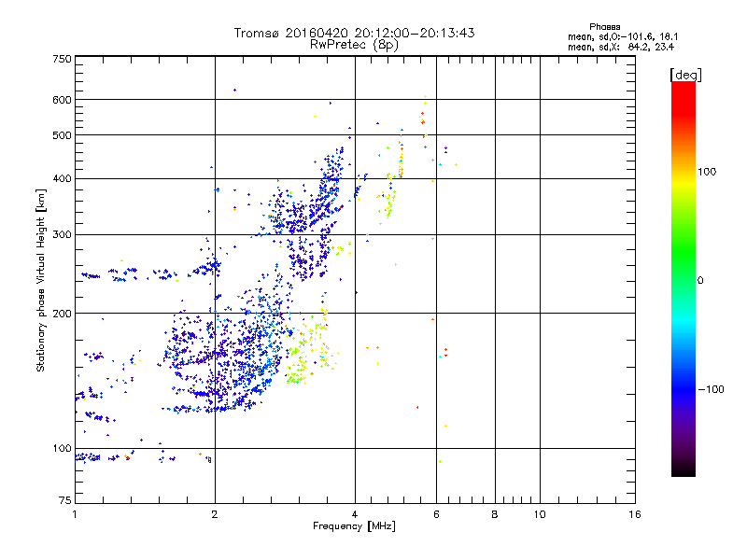Click the x-axis tick label '6'
This screenshot has height=560, width=747.
click(x=436, y=514)
